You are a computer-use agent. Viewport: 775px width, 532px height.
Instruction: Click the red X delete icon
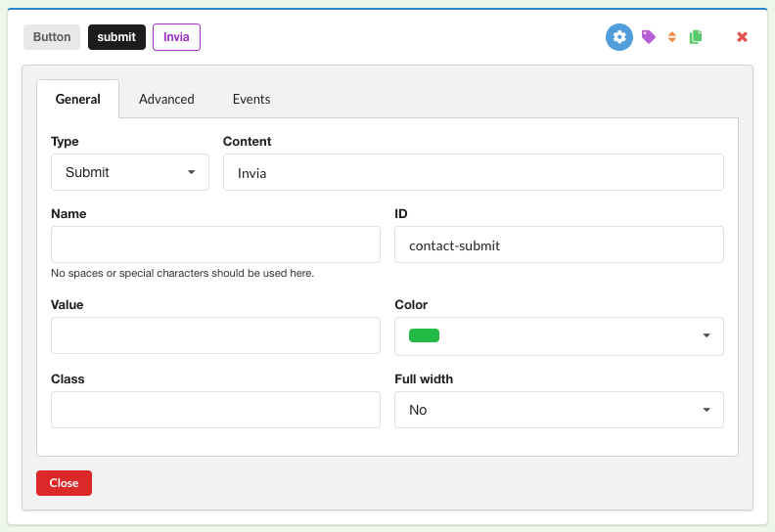pyautogui.click(x=742, y=37)
